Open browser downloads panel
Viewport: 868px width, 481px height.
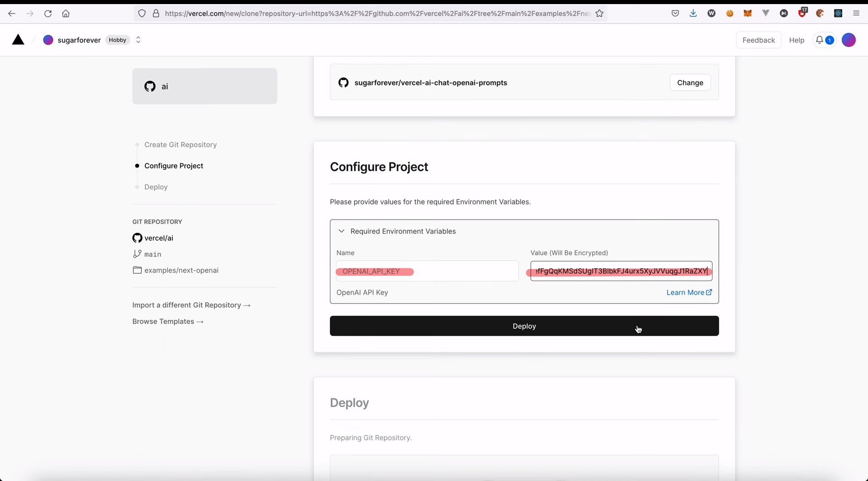tap(693, 14)
